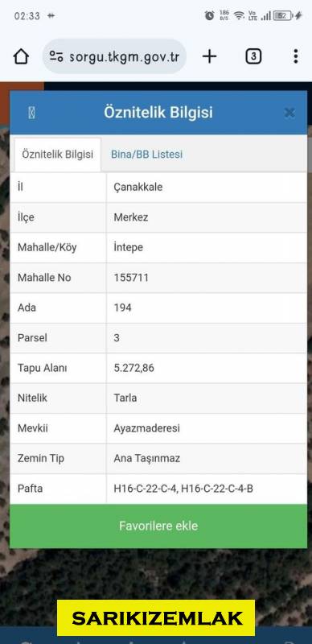The width and height of the screenshot is (312, 644).
Task: Tap the satellite map below the panel
Action: (x=156, y=573)
